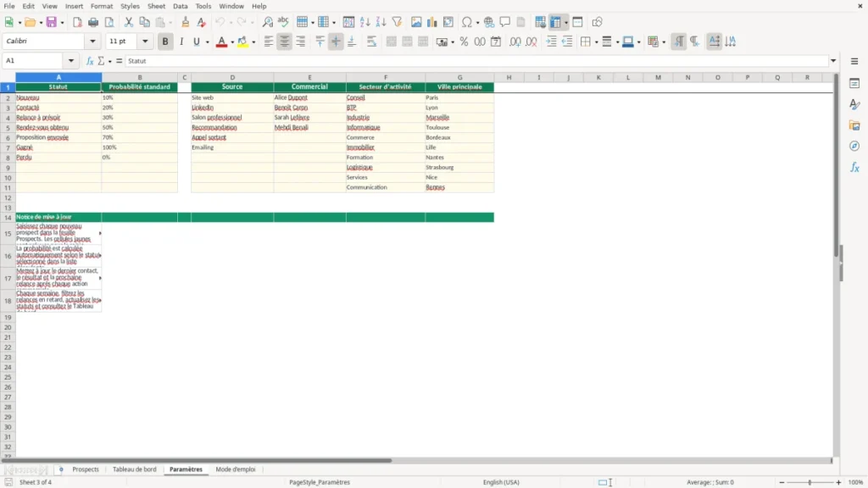Image resolution: width=868 pixels, height=488 pixels.
Task: Click the horizontal scrollbar
Action: coord(197,460)
